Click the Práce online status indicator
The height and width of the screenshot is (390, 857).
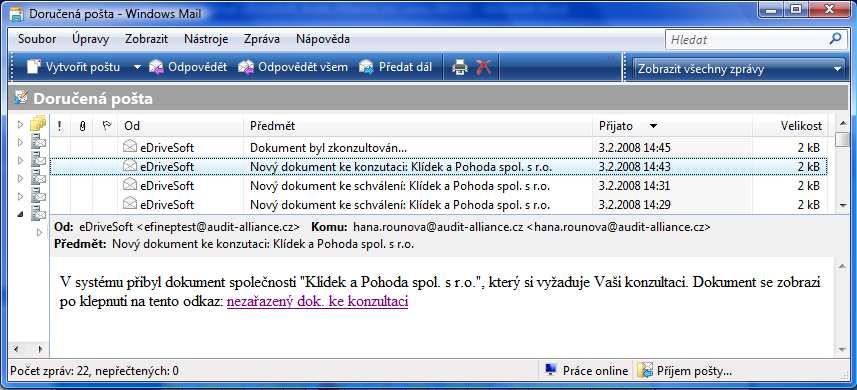coord(587,371)
